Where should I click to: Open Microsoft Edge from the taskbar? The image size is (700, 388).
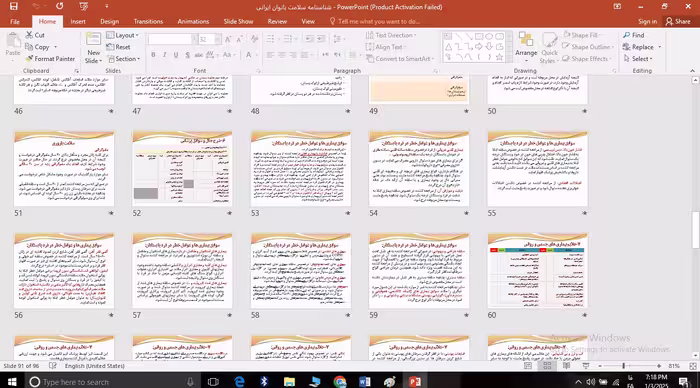pos(240,381)
